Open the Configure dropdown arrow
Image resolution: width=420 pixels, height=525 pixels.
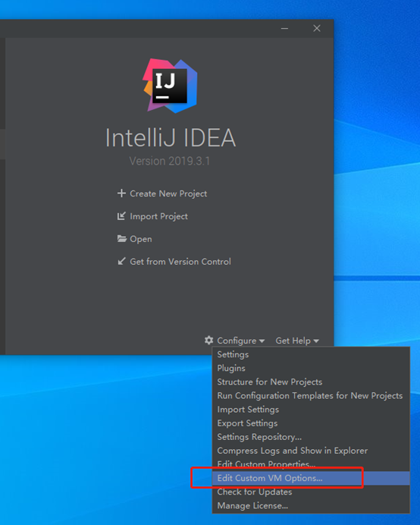(x=262, y=341)
